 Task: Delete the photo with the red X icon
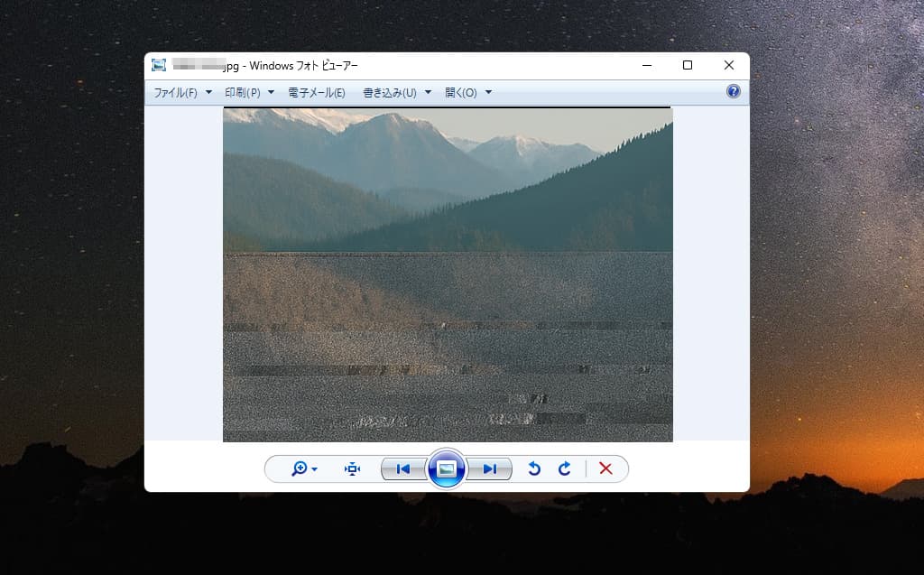pos(605,469)
